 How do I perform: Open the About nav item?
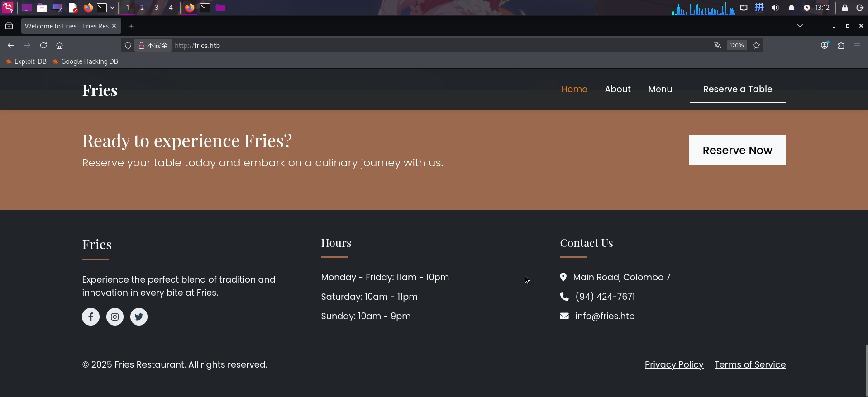pyautogui.click(x=617, y=89)
